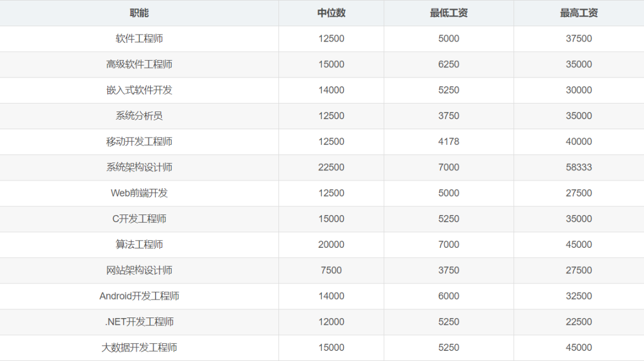This screenshot has width=644, height=361.
Task: Click the 嵌入式软件开发 cell
Action: pyautogui.click(x=139, y=90)
